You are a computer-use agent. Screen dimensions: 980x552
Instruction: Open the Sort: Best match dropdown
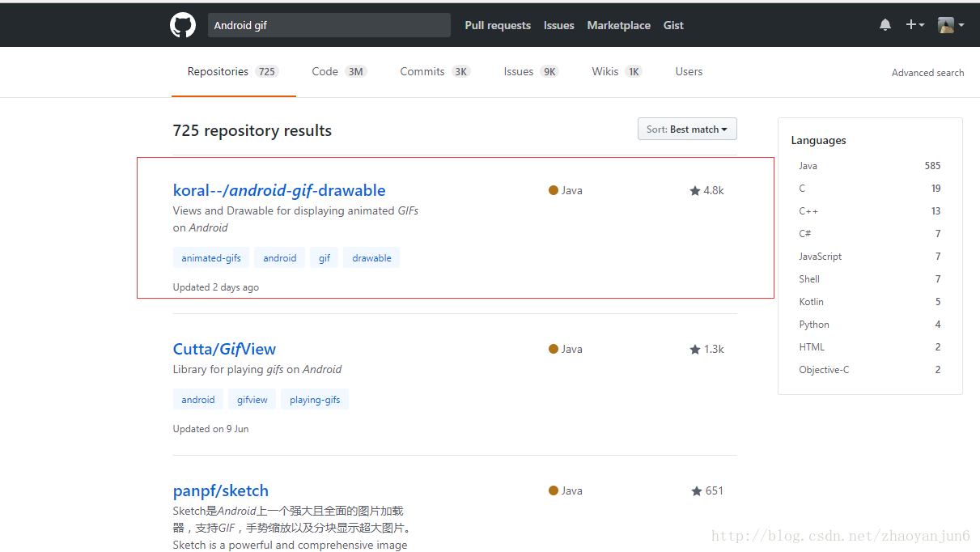[687, 130]
